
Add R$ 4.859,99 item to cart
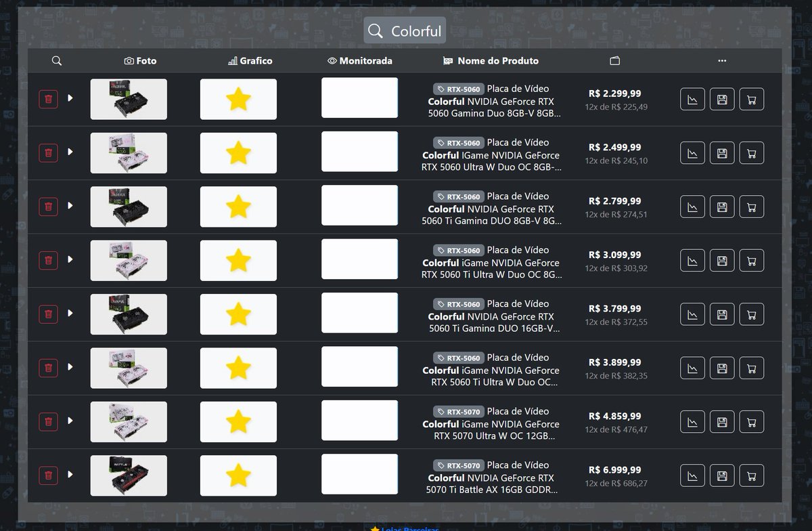[x=752, y=421]
